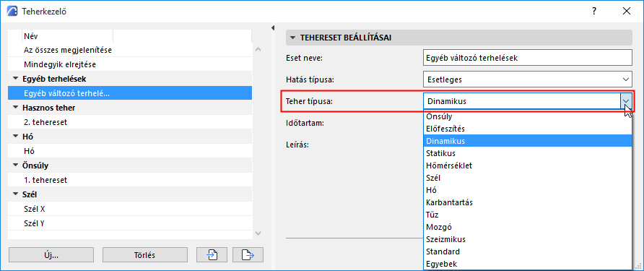This screenshot has height=271, width=644.
Task: Select Standard from the dropdown list
Action: [x=527, y=251]
